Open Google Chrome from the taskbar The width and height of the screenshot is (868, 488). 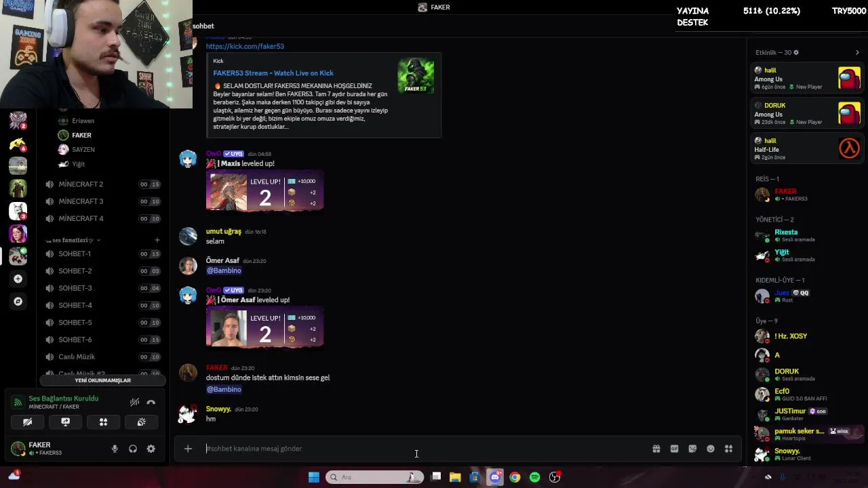515,477
